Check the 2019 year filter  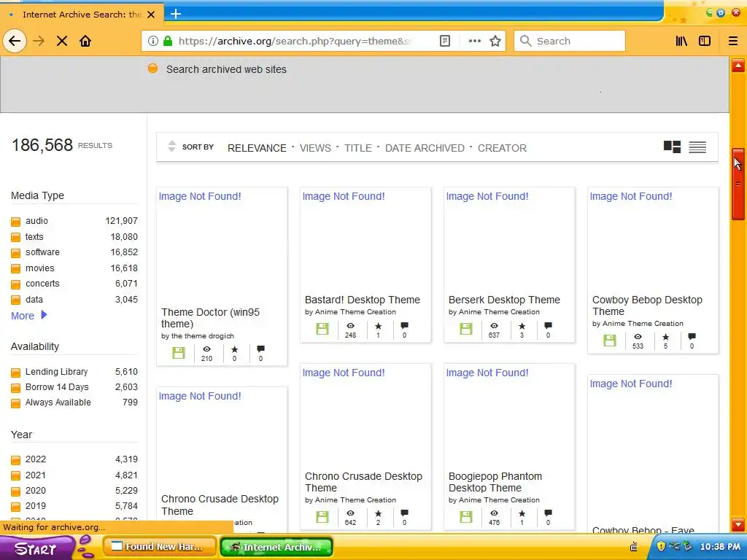tap(16, 507)
